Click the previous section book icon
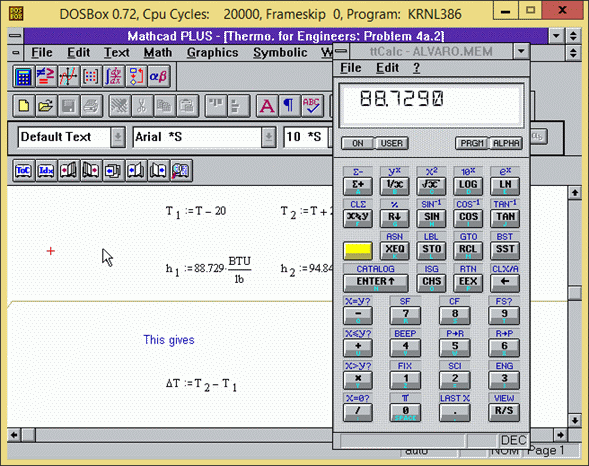The width and height of the screenshot is (589, 466). (x=136, y=171)
